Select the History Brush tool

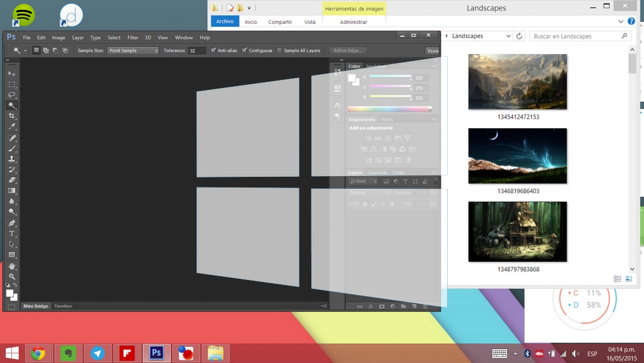click(12, 170)
